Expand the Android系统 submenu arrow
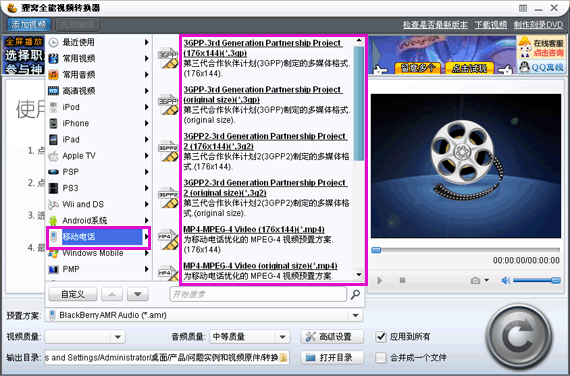The width and height of the screenshot is (570, 376). click(x=146, y=220)
